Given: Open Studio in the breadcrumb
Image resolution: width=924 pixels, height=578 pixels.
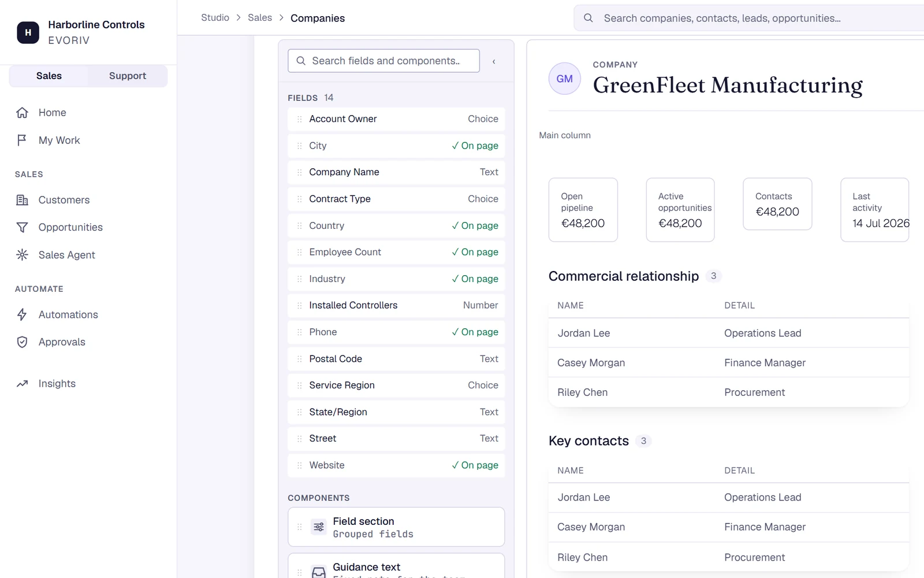Looking at the screenshot, I should [215, 18].
